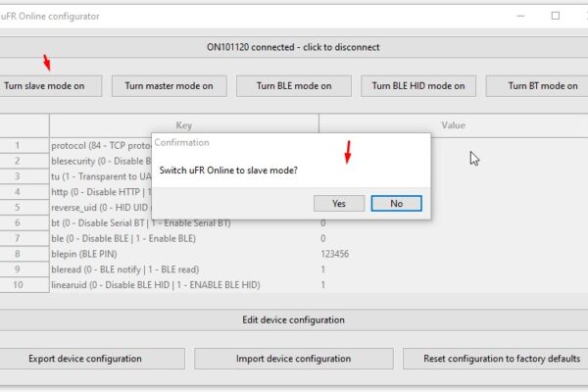Click Turn slave mode on button

pyautogui.click(x=47, y=86)
